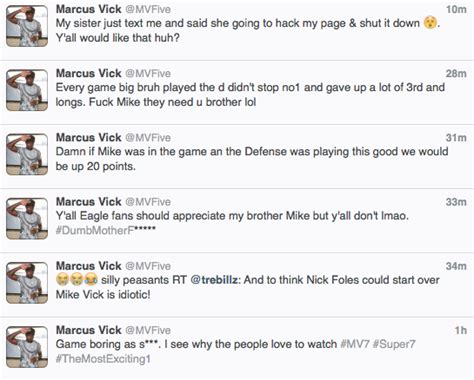Click the 33m tweet timestamp
Screen dimensions: 474x380
point(456,202)
